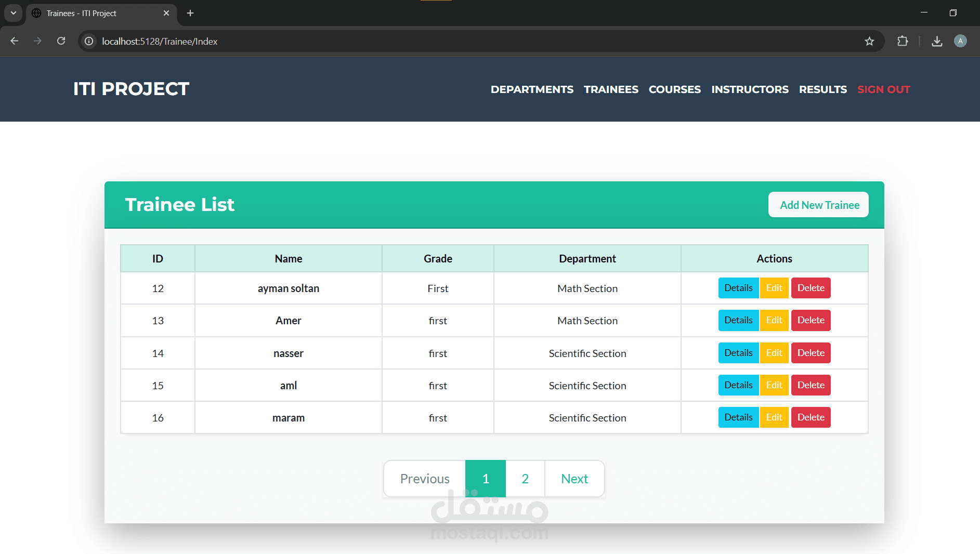Image resolution: width=980 pixels, height=554 pixels.
Task: Select page 1 in pagination
Action: coord(486,479)
